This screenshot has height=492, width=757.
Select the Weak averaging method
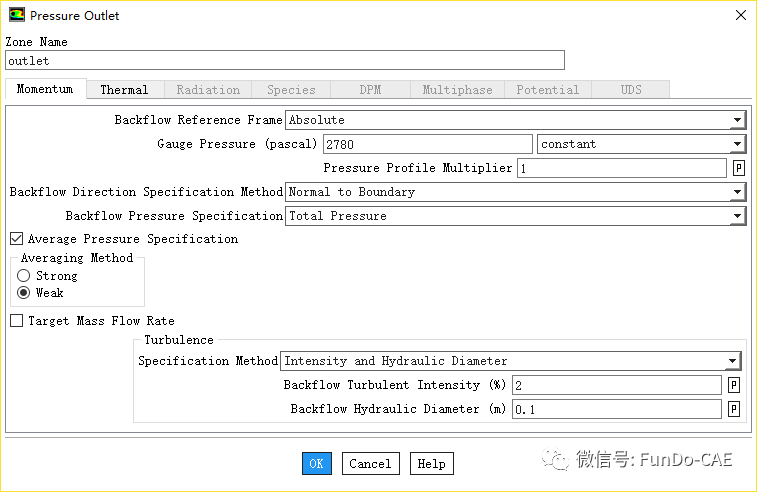(24, 293)
